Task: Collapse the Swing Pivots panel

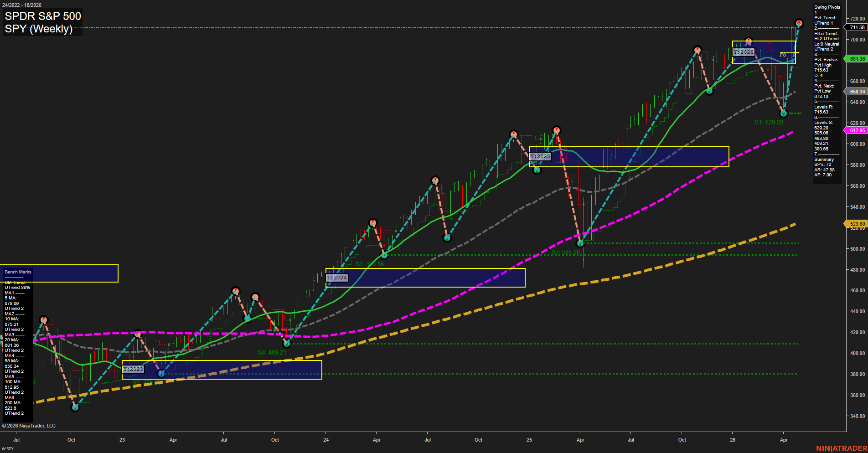Action: coord(827,7)
